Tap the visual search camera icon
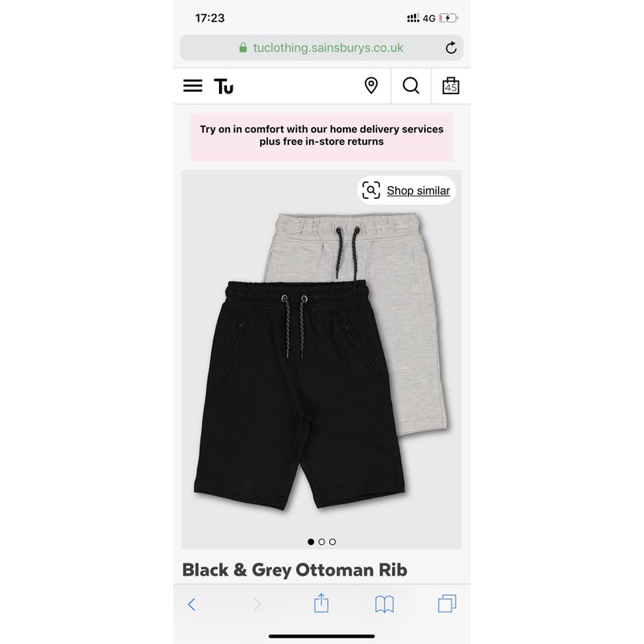The image size is (644, 644). (x=371, y=190)
